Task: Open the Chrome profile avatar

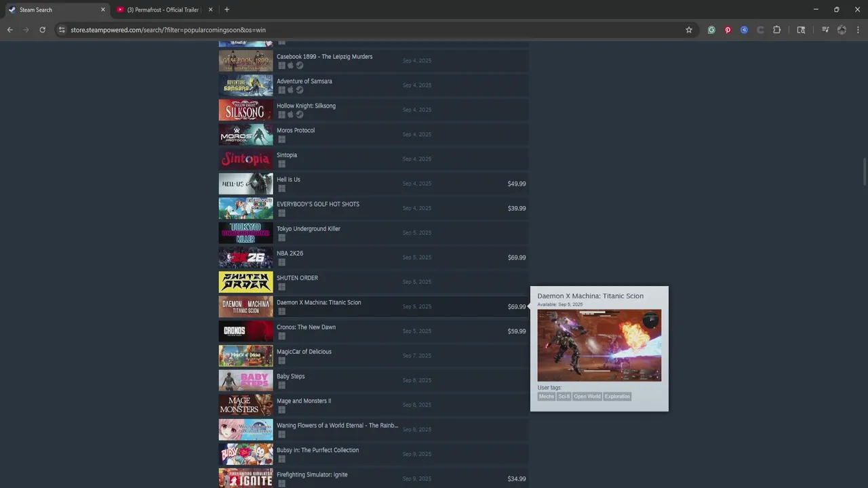Action: 842,30
